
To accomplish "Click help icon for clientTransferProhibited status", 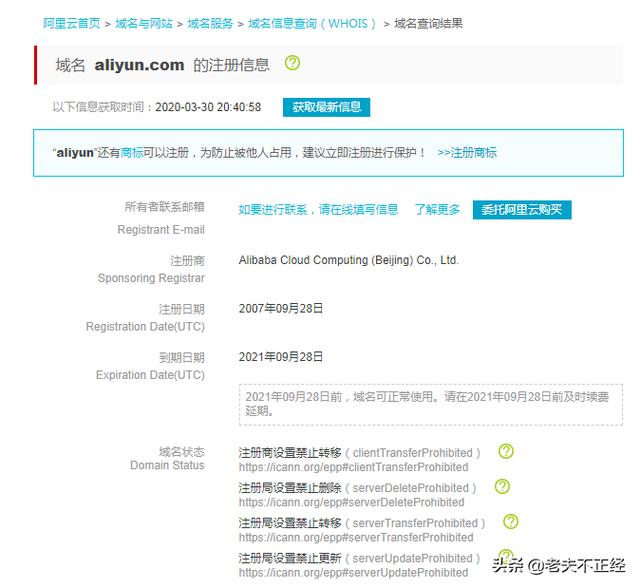I will [x=506, y=451].
